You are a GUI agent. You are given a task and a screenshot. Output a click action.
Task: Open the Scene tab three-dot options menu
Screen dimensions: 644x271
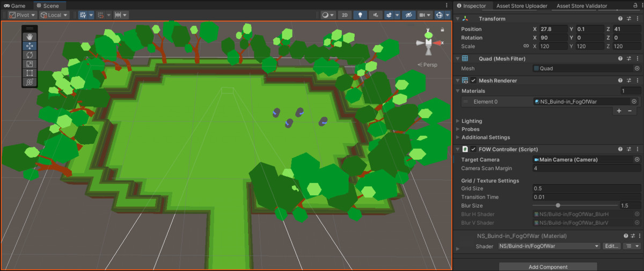pos(446,5)
